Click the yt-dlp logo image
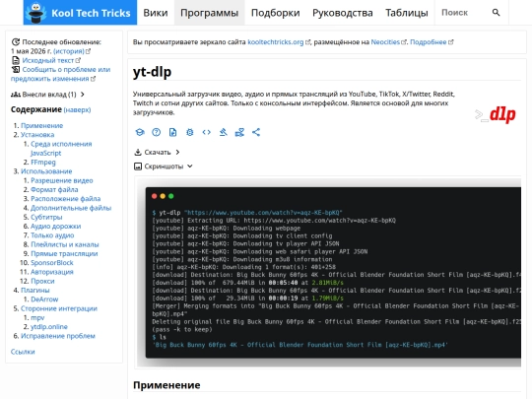 496,114
